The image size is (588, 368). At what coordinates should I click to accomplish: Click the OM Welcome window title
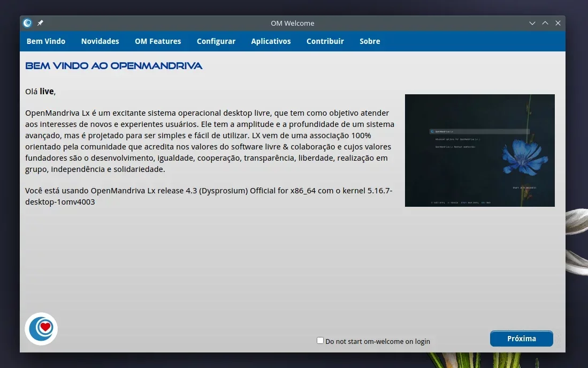[x=293, y=23]
